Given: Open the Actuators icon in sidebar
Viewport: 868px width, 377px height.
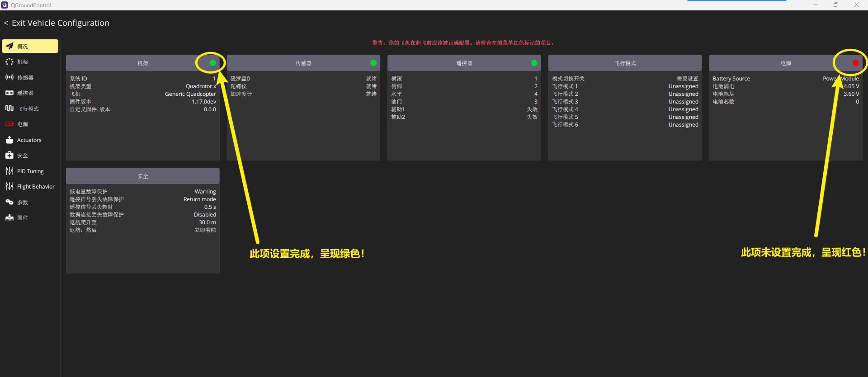Looking at the screenshot, I should tap(9, 140).
